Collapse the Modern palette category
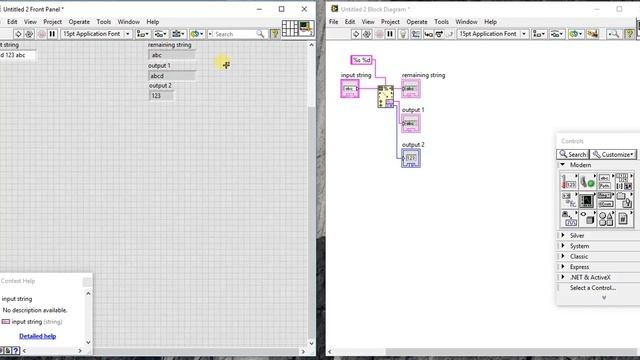 click(562, 164)
